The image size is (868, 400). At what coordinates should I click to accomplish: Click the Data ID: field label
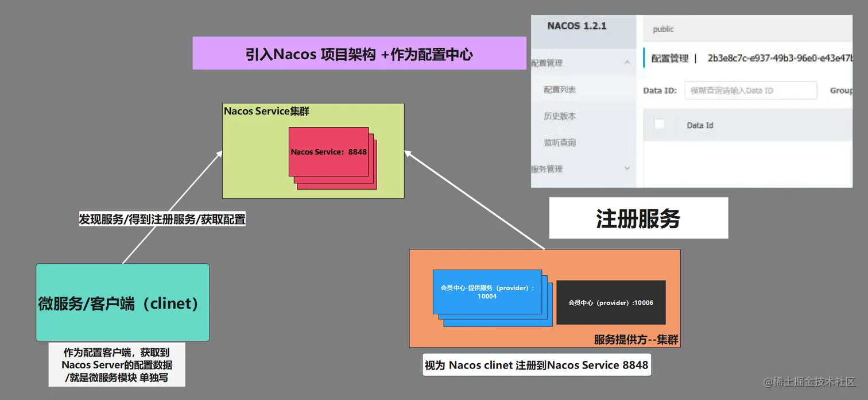pyautogui.click(x=660, y=91)
